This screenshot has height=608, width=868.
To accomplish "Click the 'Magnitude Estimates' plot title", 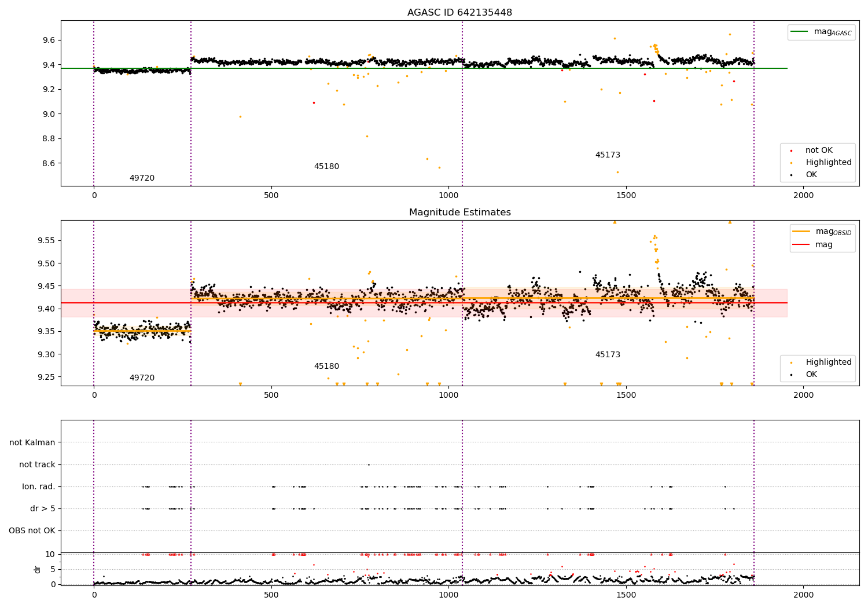I will [x=459, y=213].
